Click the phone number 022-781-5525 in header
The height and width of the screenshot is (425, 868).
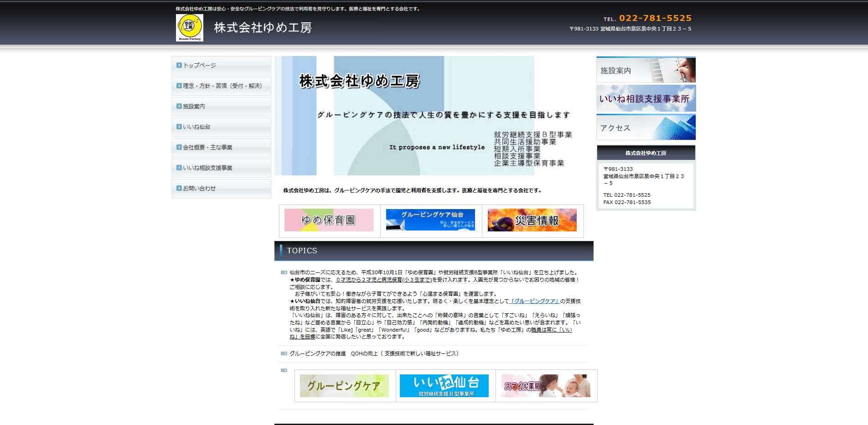click(x=655, y=18)
